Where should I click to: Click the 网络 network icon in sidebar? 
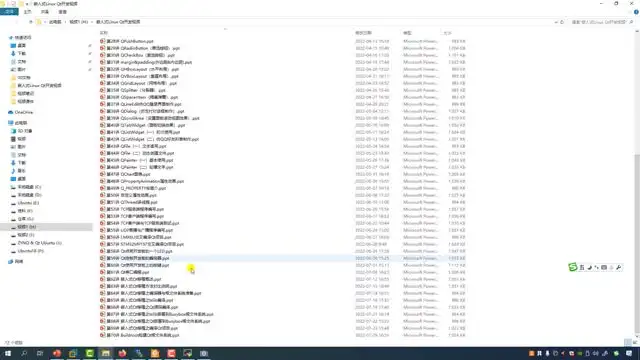(11, 262)
